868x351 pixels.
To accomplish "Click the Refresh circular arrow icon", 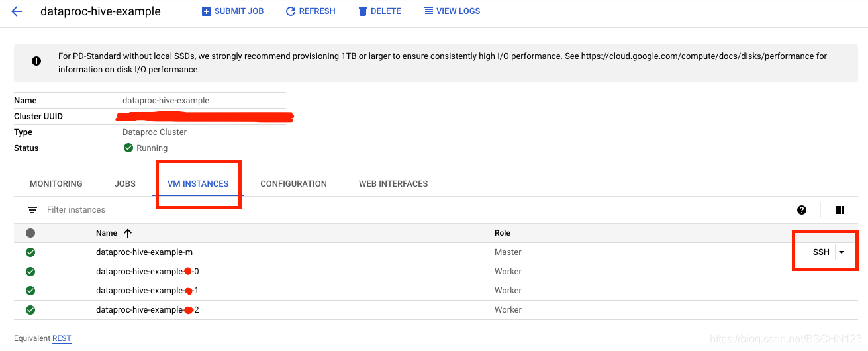I will coord(290,11).
